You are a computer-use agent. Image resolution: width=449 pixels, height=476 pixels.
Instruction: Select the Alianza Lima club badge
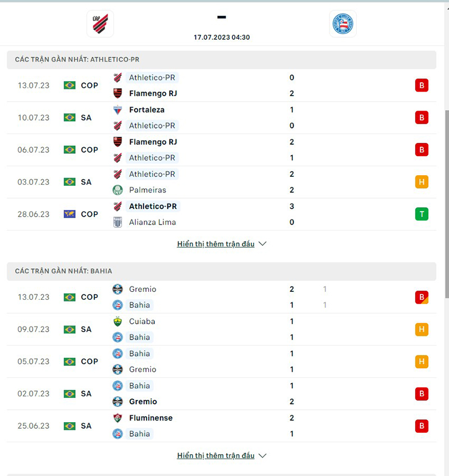click(x=118, y=222)
